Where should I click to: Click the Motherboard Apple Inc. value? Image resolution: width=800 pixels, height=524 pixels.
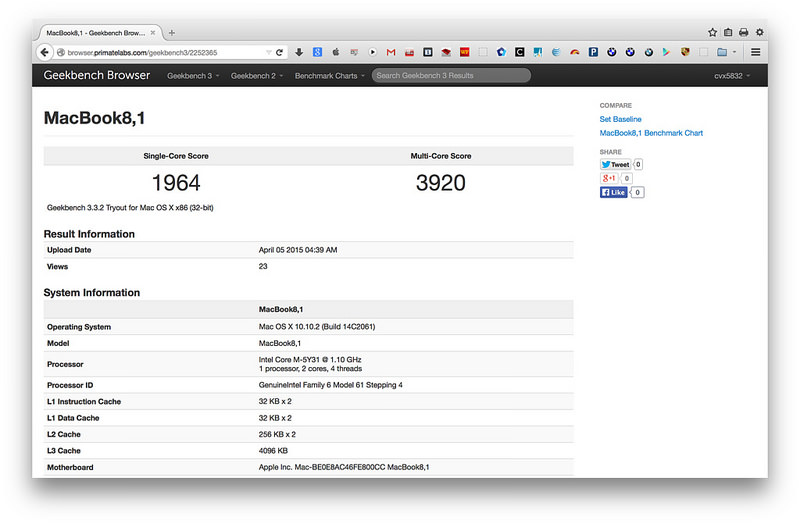coord(344,467)
